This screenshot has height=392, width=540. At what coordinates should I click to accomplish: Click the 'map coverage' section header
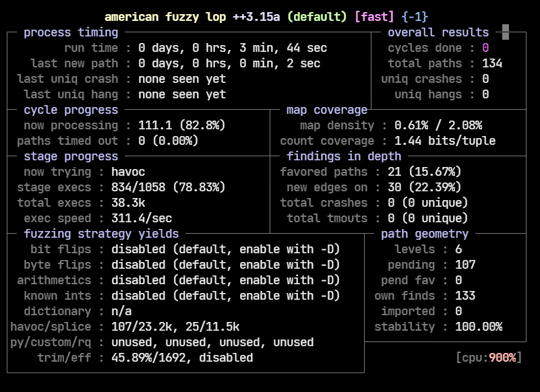327,110
